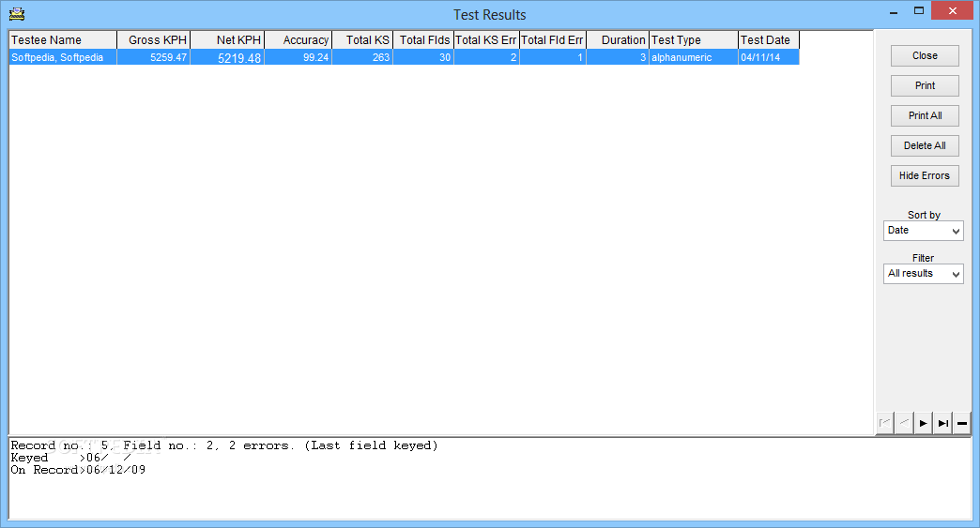Click the Test Type column header
This screenshot has height=528, width=980.
click(x=694, y=40)
